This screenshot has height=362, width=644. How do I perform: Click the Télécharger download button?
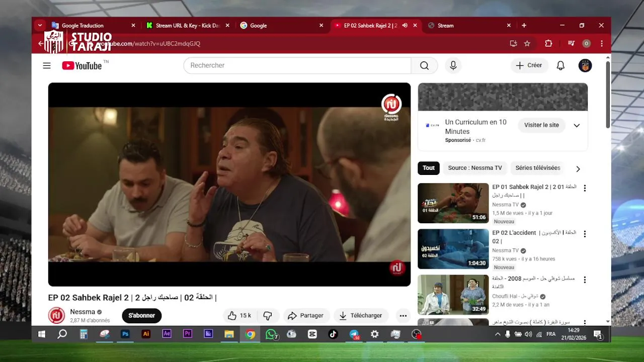point(361,316)
